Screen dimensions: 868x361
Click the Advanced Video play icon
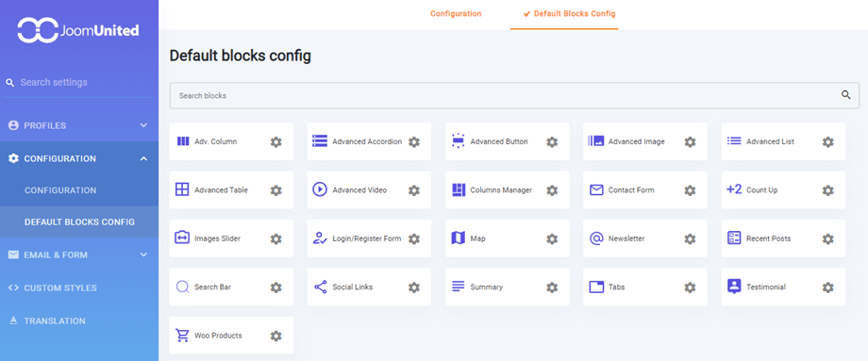point(320,189)
